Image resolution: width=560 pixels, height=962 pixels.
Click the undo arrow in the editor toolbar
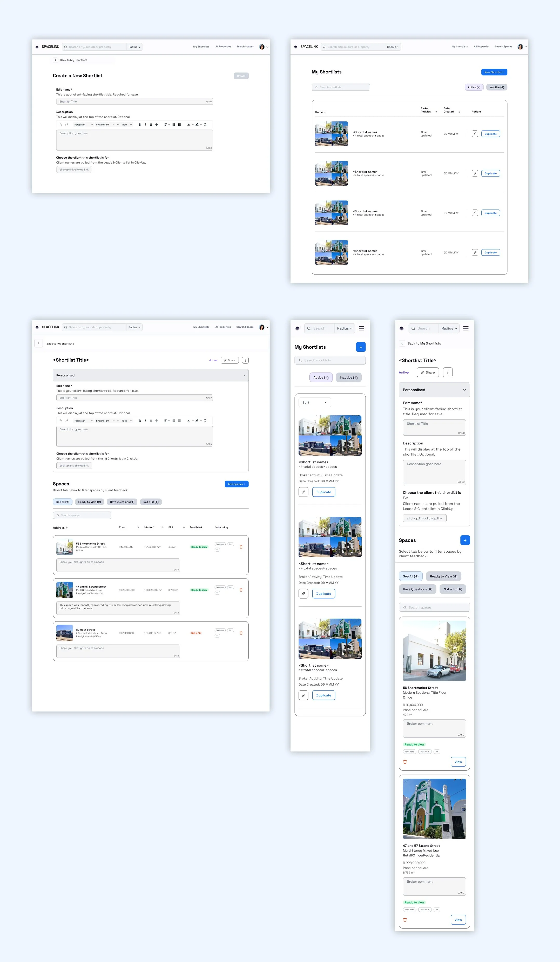[61, 124]
